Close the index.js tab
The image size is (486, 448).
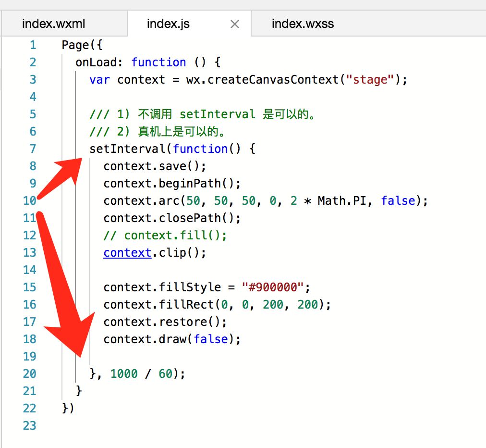(x=235, y=24)
